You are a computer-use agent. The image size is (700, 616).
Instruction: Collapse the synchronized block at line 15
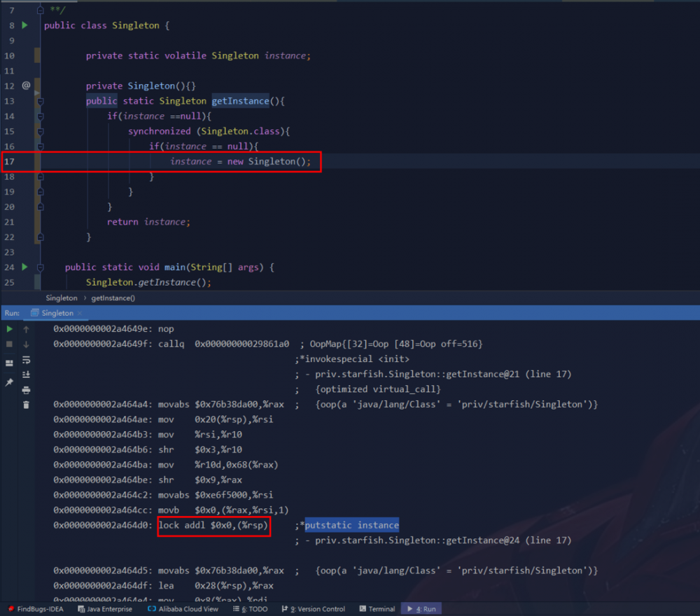coord(40,132)
